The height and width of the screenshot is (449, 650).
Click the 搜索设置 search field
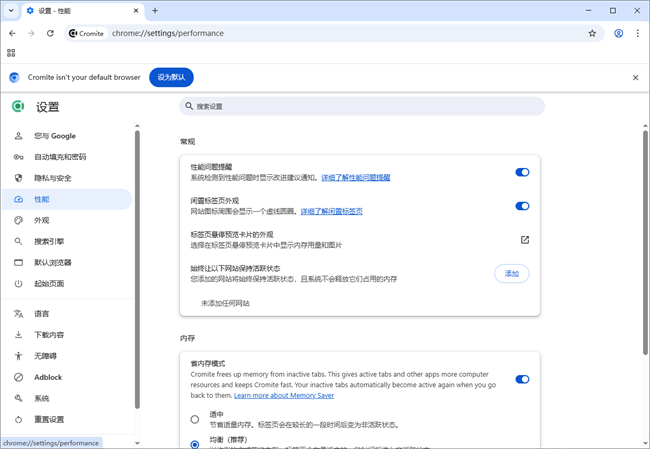coord(362,106)
